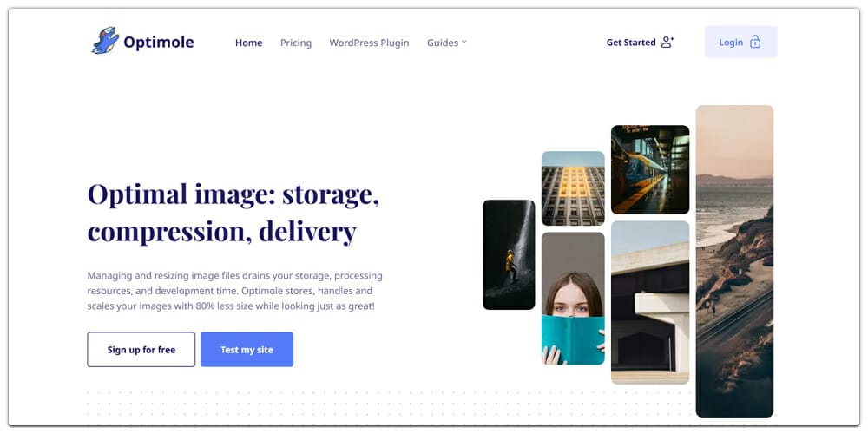Image resolution: width=868 pixels, height=434 pixels.
Task: Select the concrete architecture photo
Action: pyautogui.click(x=650, y=302)
